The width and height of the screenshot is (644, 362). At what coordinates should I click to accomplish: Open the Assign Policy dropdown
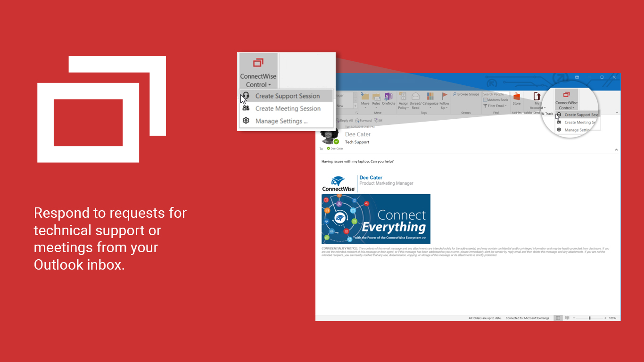(404, 101)
